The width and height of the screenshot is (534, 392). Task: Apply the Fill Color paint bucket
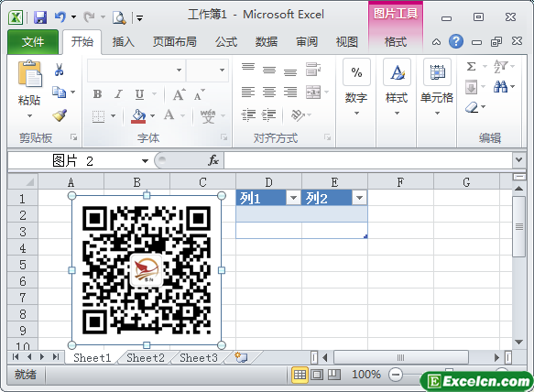pos(138,116)
